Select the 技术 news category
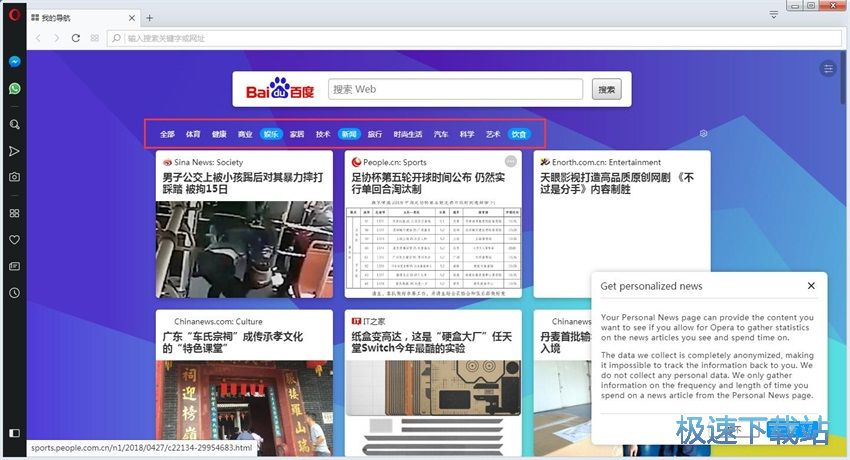 point(323,134)
